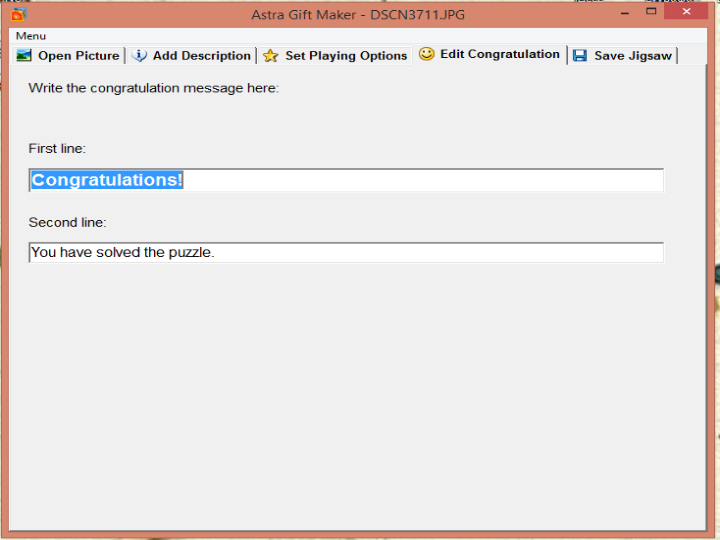Click the window title 'Astra Gift Maker - DSCN3711.JPG'
720x540 pixels.
click(358, 15)
